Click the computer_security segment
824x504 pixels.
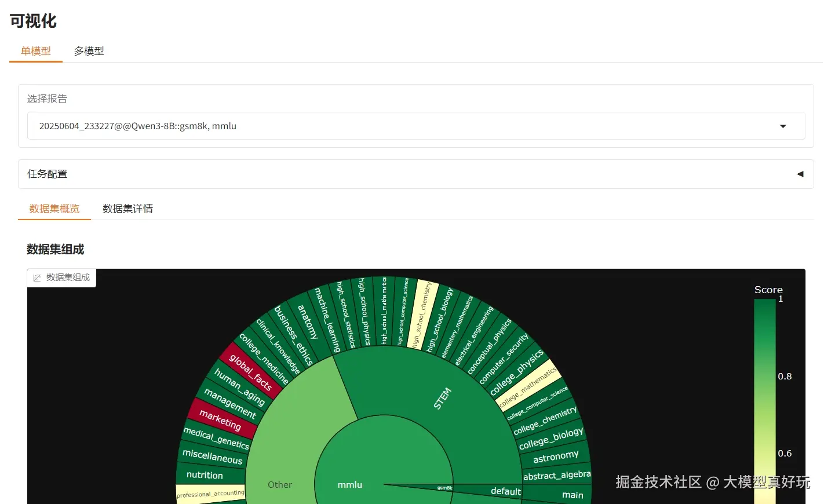504,359
